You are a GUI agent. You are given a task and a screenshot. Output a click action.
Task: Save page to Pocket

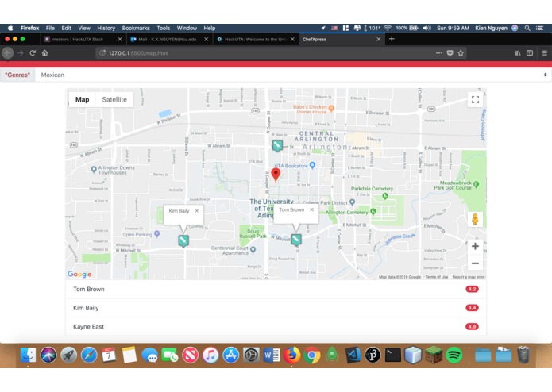click(450, 53)
